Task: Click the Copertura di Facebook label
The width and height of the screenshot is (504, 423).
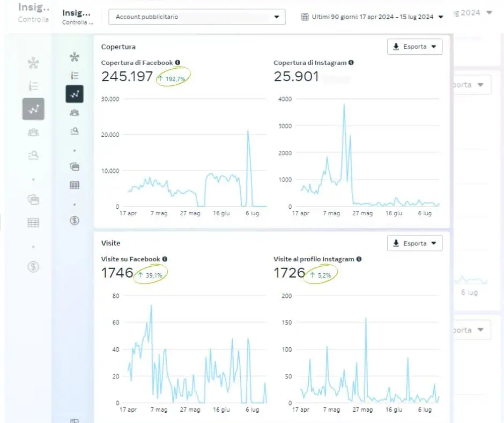Action: click(137, 63)
